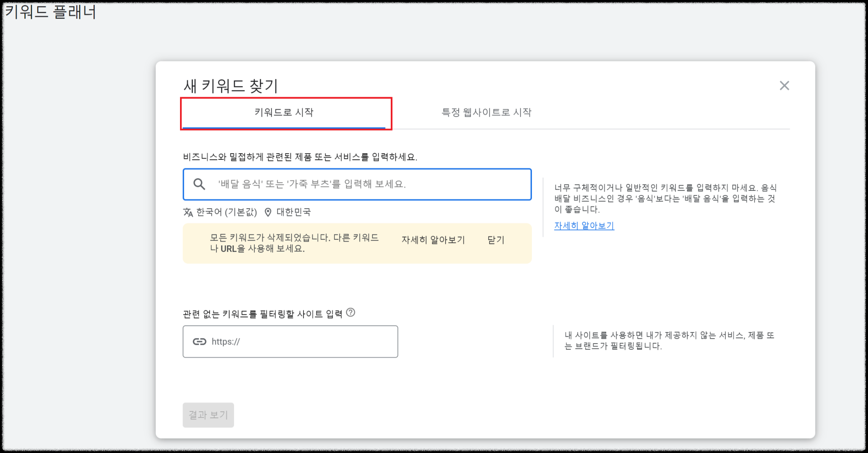Screen dimensions: 868x453
Task: Open 자세히 알아보기 link beside the keyword tip
Action: 584,225
